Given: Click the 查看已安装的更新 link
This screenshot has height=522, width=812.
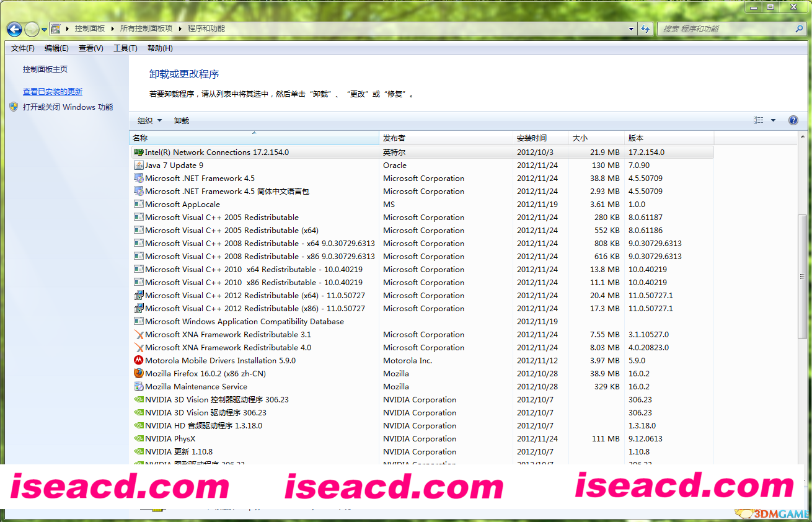Looking at the screenshot, I should (x=53, y=92).
